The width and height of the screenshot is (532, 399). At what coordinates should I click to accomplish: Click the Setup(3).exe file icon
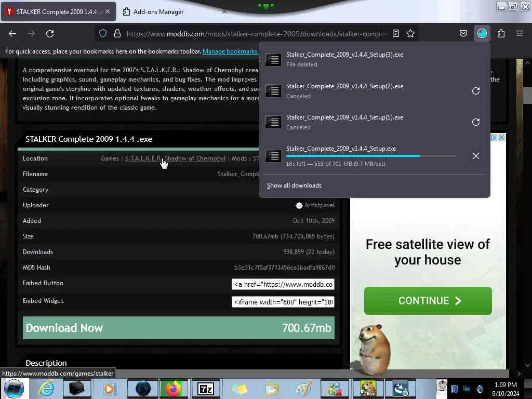coord(273,60)
